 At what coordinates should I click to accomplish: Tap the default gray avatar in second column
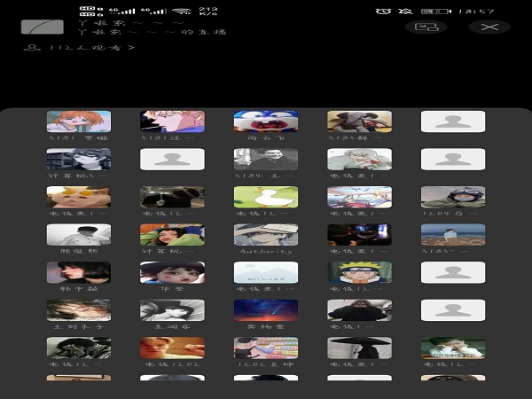172,160
